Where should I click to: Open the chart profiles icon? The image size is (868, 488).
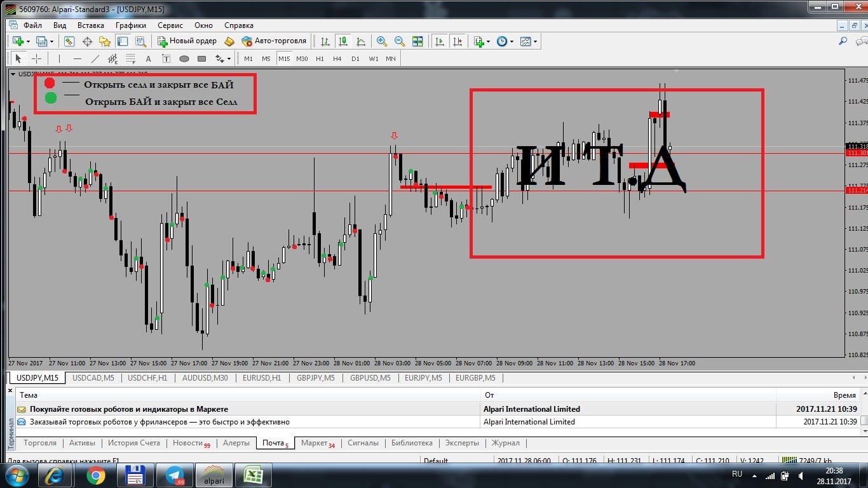[x=42, y=41]
